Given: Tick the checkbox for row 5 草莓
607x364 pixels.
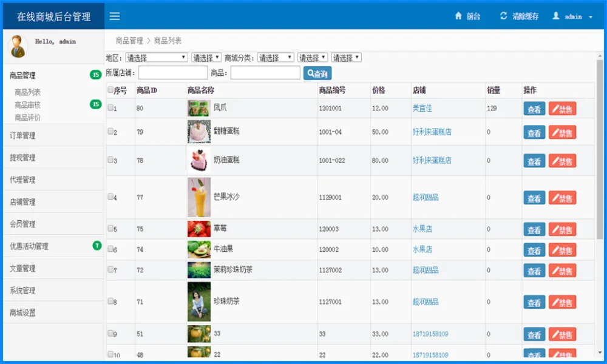Looking at the screenshot, I should (x=110, y=229).
